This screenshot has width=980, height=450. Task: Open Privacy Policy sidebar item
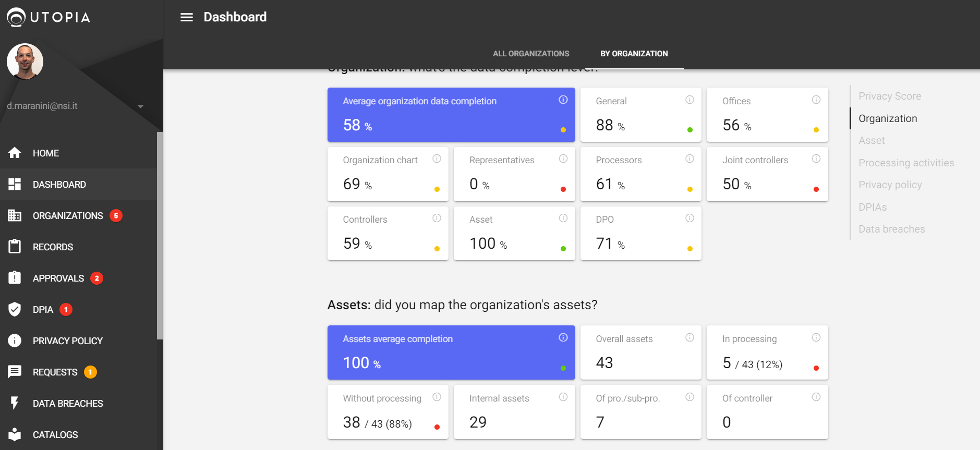coord(78,340)
